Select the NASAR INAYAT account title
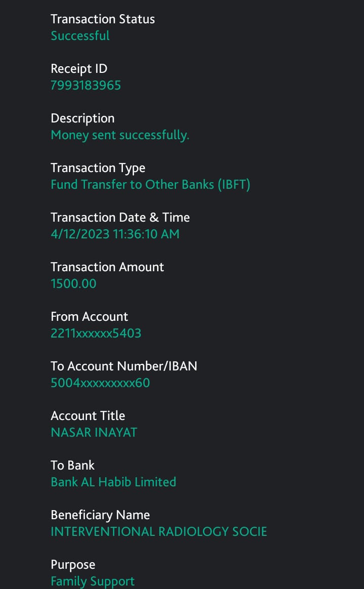 94,433
